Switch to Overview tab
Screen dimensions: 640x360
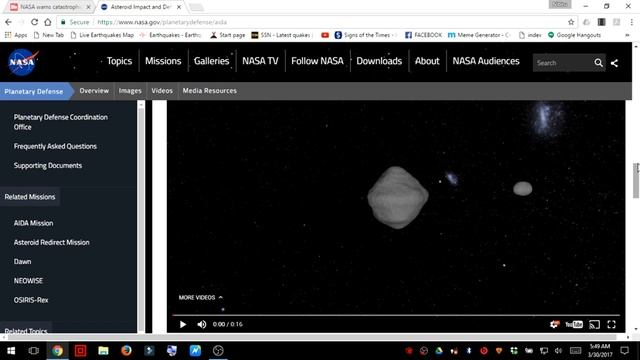(x=94, y=91)
